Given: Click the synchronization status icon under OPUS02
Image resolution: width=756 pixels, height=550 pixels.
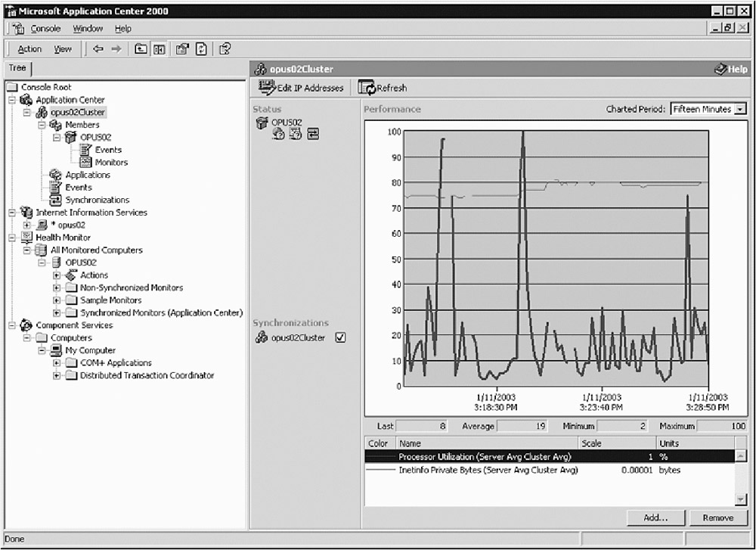Looking at the screenshot, I should [313, 135].
